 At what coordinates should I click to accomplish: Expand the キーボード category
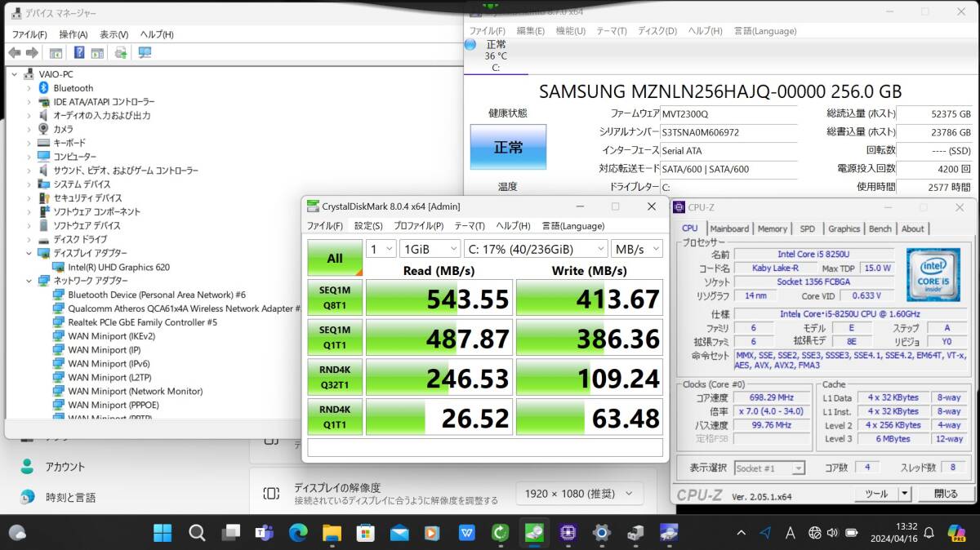29,143
